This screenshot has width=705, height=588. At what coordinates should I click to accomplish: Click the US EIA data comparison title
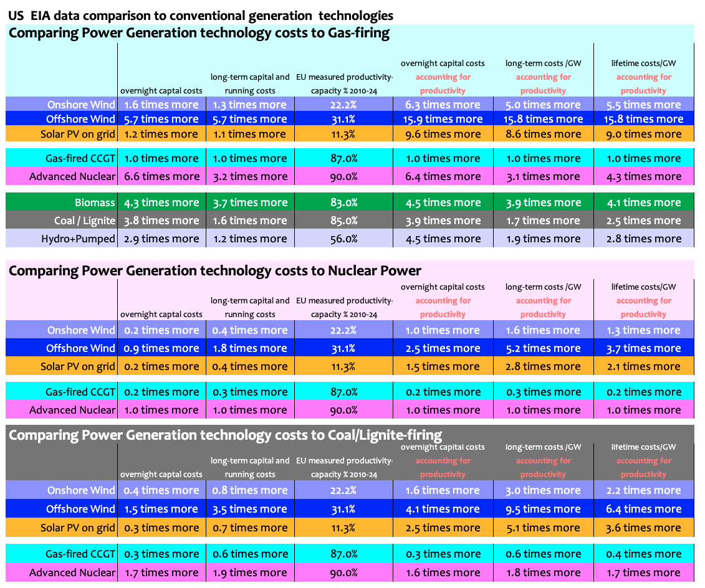(x=201, y=15)
